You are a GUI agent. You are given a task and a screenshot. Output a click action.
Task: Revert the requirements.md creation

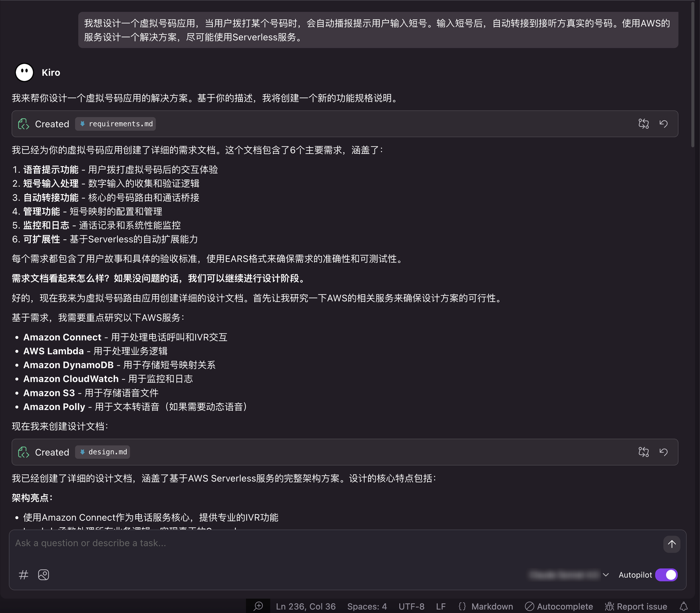click(x=663, y=124)
